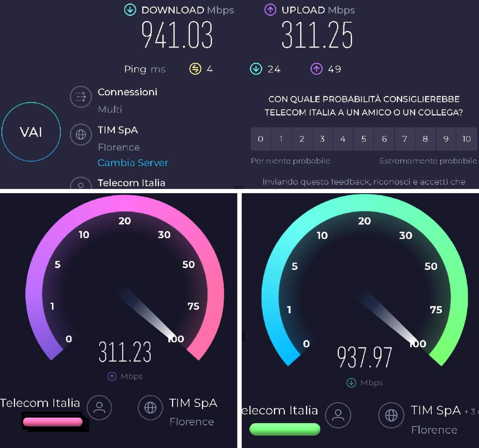Start a new test with VAI button

click(31, 132)
